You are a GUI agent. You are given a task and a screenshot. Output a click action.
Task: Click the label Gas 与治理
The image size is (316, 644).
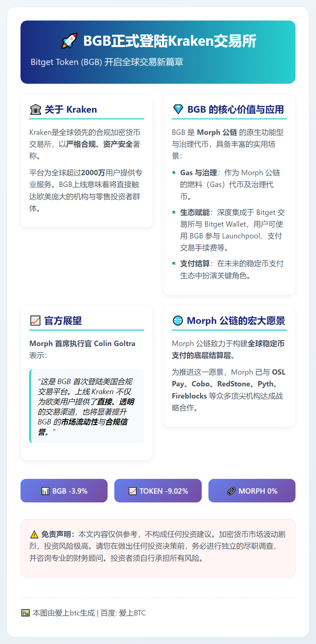(x=198, y=173)
